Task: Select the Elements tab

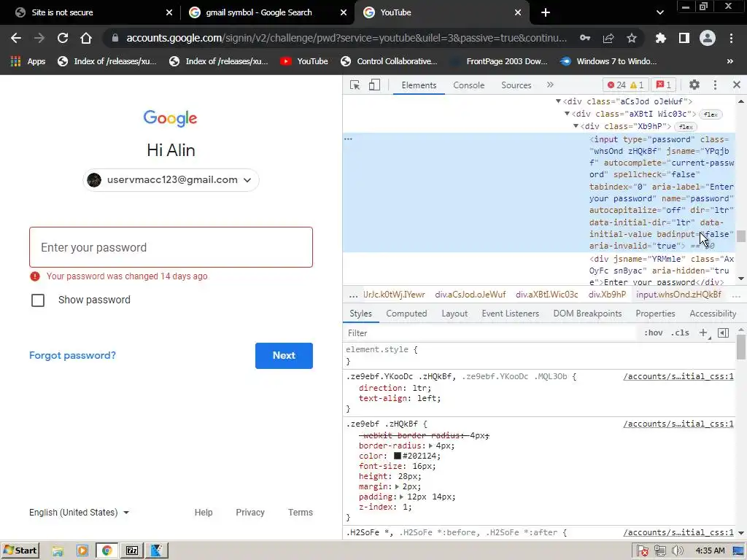Action: [x=419, y=85]
